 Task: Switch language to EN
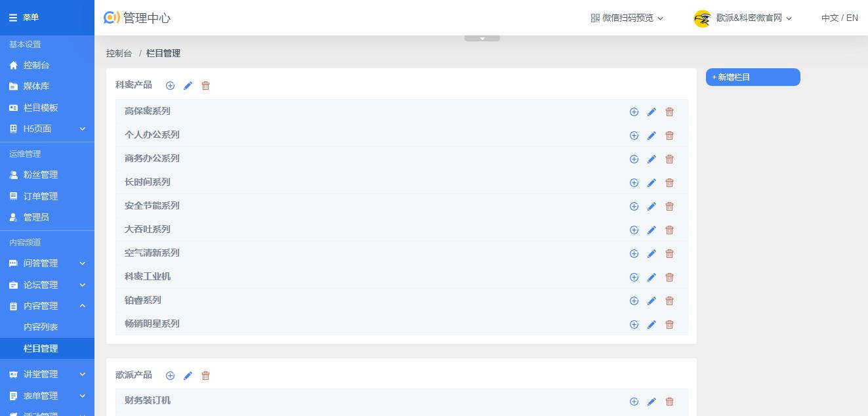[x=852, y=18]
